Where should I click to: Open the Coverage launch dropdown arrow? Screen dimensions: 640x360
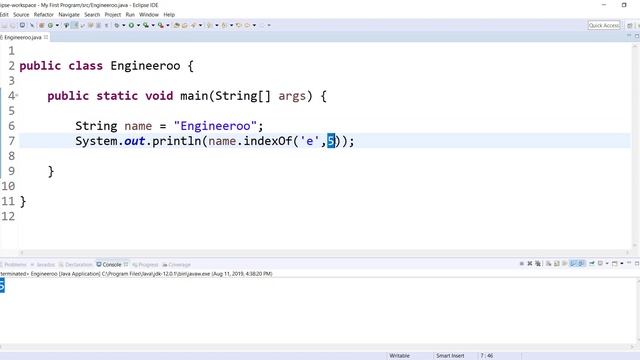pyautogui.click(x=153, y=25)
